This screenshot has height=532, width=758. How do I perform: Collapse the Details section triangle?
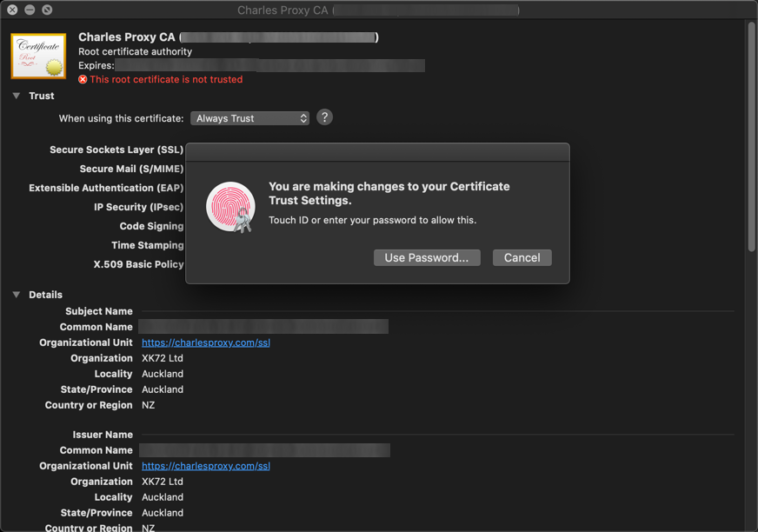17,295
